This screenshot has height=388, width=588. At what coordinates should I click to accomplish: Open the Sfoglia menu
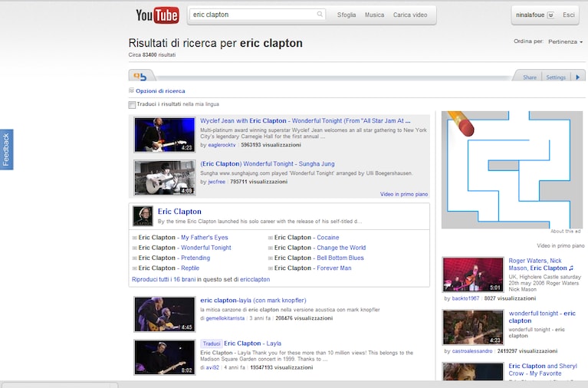[x=346, y=15]
